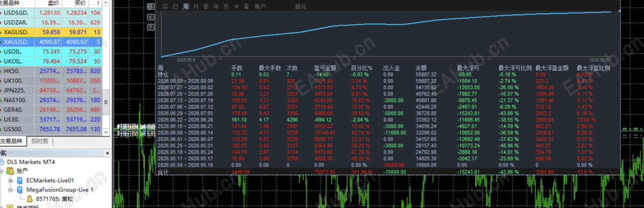644x208 pixels.
Task: Switch to the 交易品种 symbols tab
Action: [x=13, y=141]
